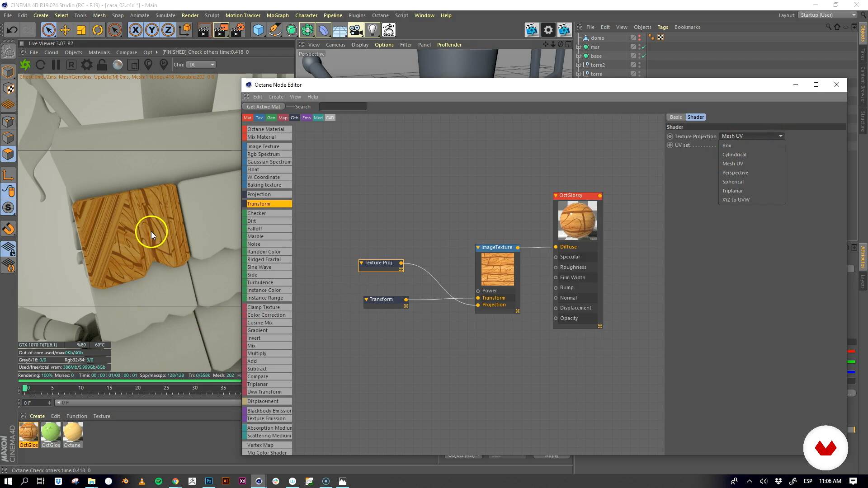Open Spotify from the taskbar
Viewport: 868px width, 488px height.
[x=159, y=481]
